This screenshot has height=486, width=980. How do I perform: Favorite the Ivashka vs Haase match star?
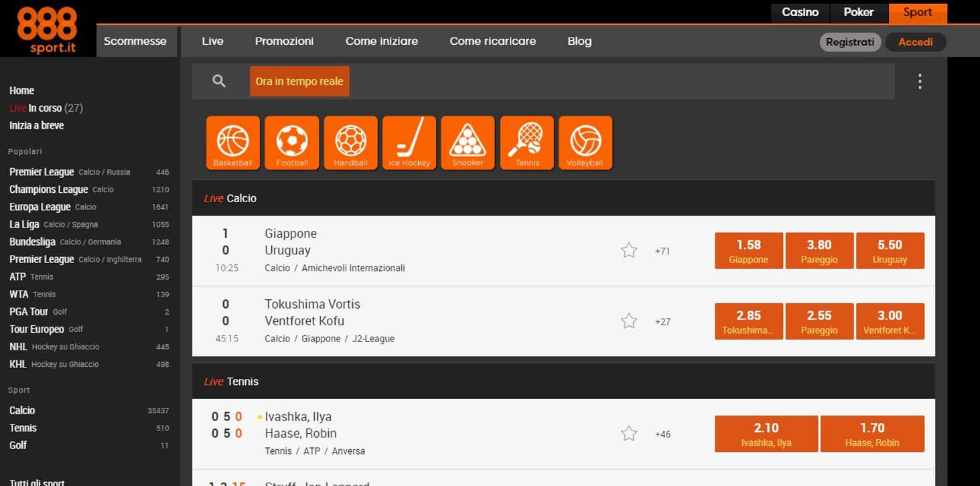tap(629, 434)
